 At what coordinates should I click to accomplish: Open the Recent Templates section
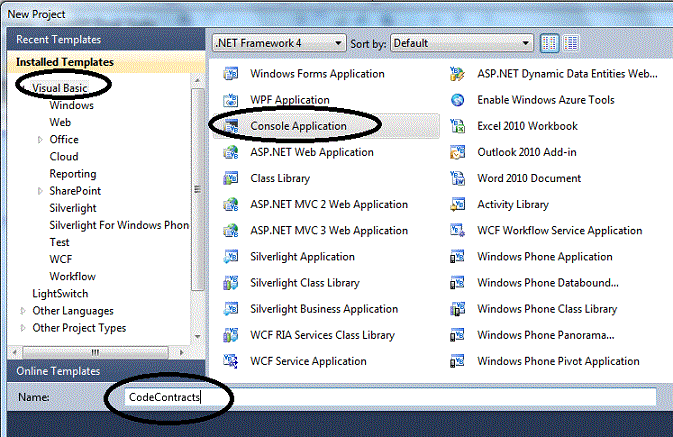[106, 39]
